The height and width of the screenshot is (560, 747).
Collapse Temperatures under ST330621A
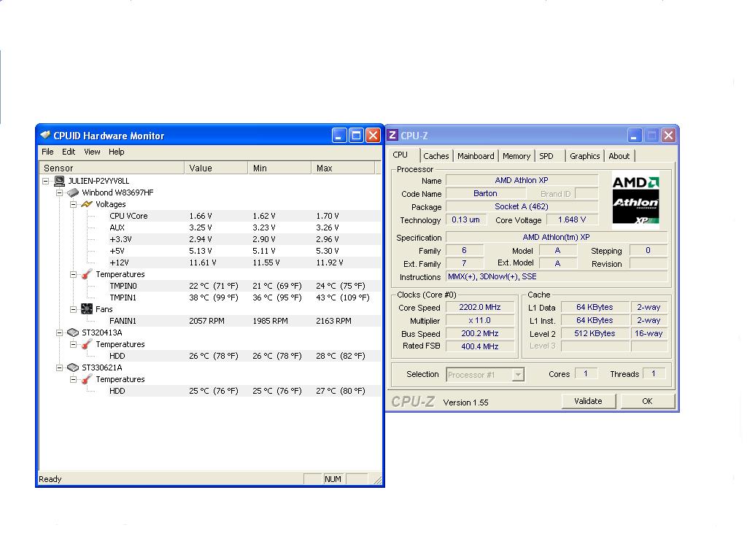(x=74, y=379)
